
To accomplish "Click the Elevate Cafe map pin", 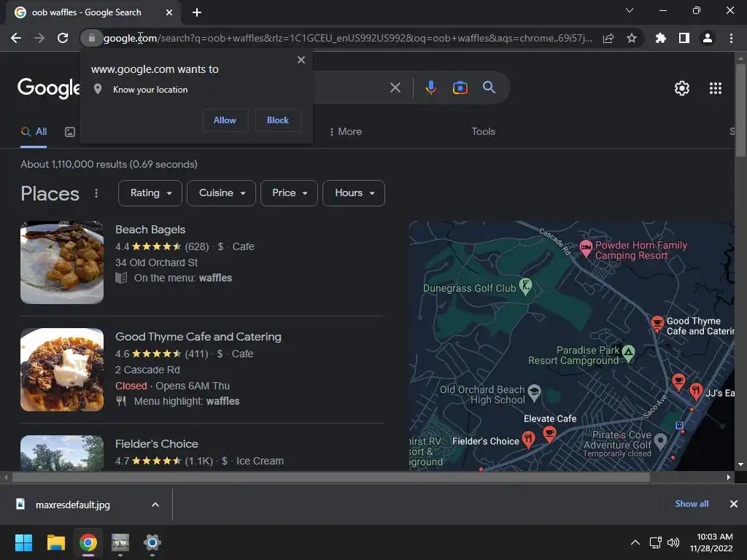I will [x=549, y=435].
